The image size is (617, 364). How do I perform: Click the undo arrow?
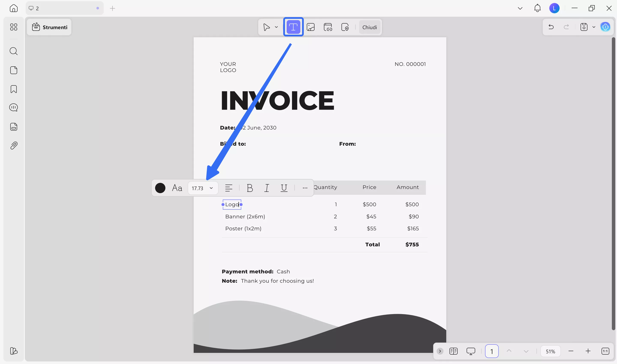551,27
